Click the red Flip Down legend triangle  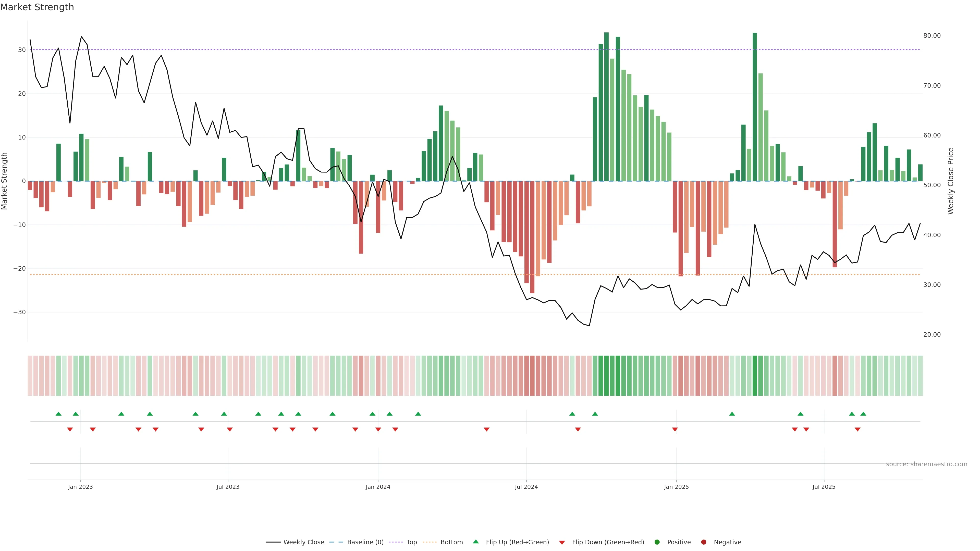(x=562, y=542)
